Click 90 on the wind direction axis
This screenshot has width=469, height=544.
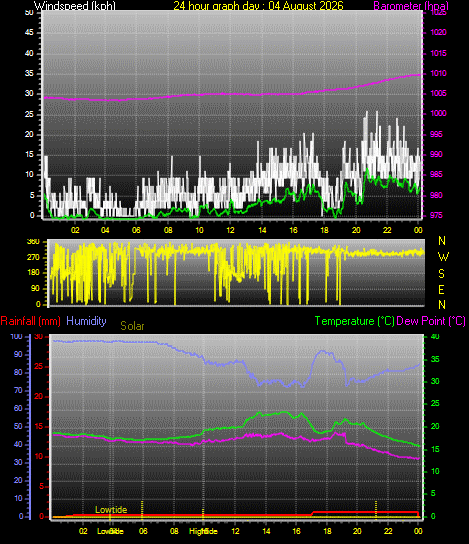pos(35,289)
